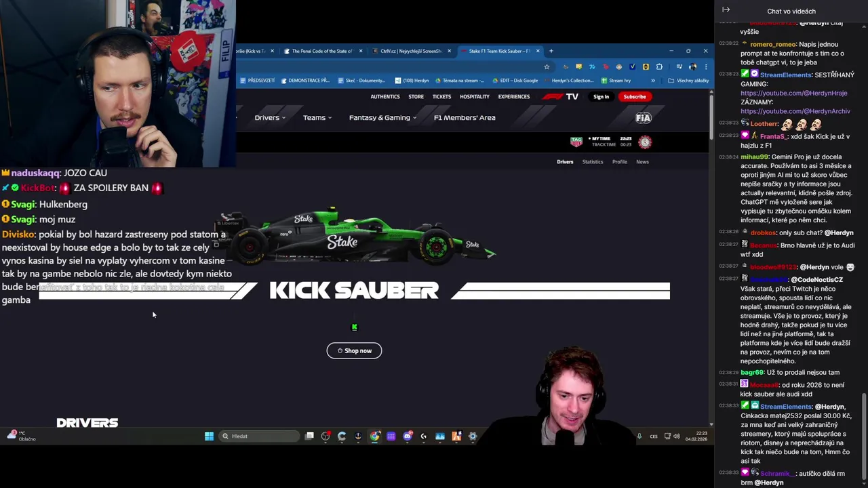Open the DEMONSTRACE bookmark
Viewport: 868px width, 488px height.
304,80
